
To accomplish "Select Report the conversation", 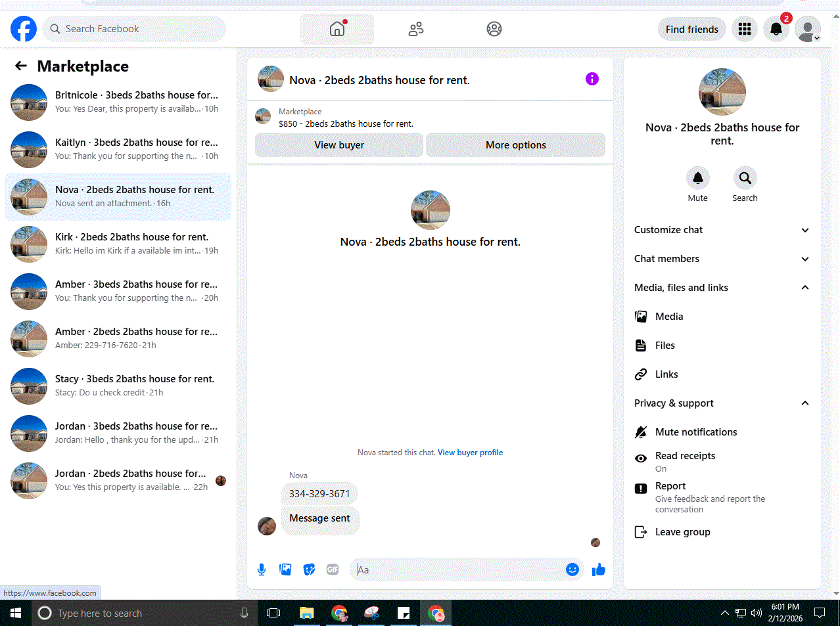I will point(722,497).
